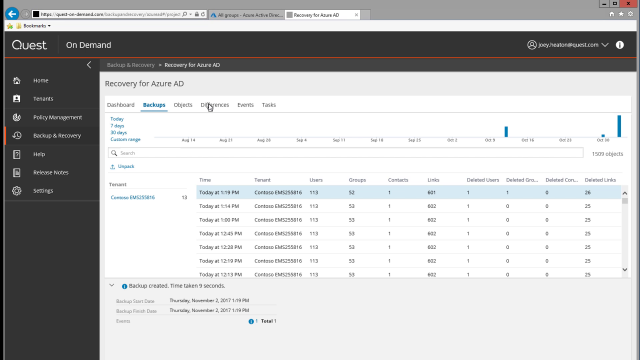
Task: Click the browser back arrow button
Action: (12, 14)
